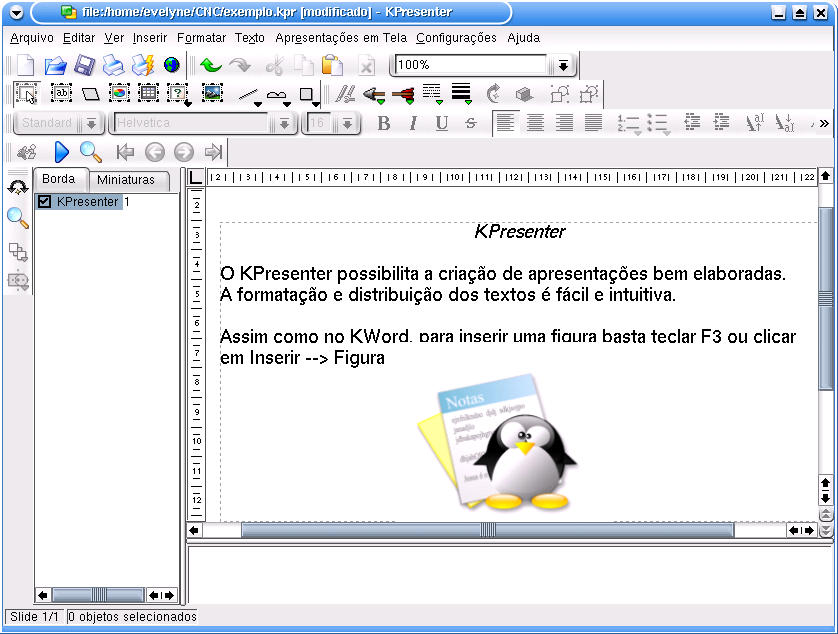
Task: Insert a picture using the landscape icon
Action: tap(212, 93)
